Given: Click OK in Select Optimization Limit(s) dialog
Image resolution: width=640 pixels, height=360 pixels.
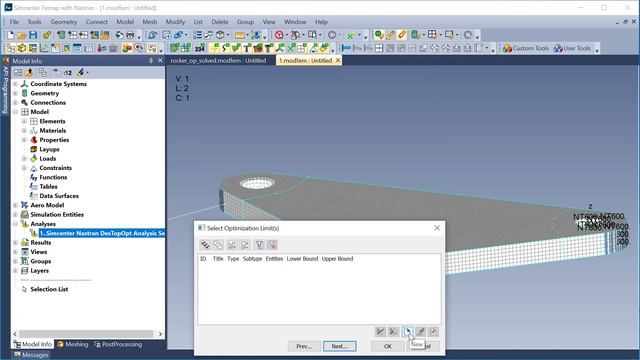Looking at the screenshot, I should click(388, 346).
